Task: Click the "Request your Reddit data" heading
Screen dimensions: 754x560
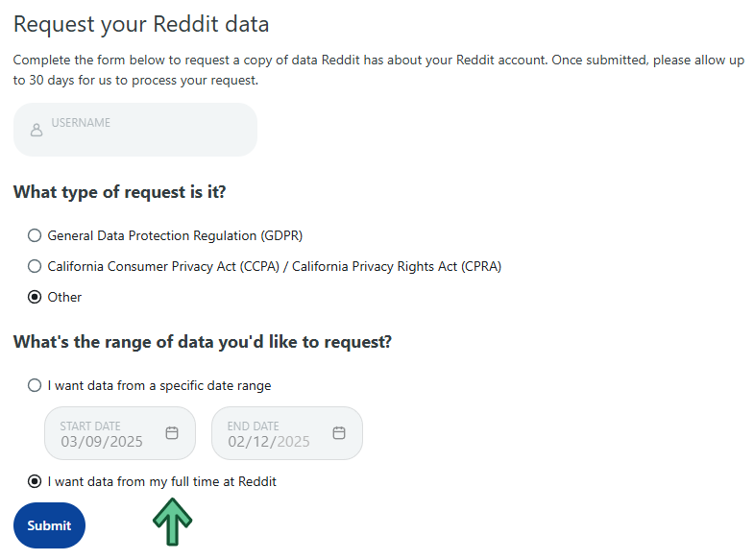Action: (x=141, y=24)
